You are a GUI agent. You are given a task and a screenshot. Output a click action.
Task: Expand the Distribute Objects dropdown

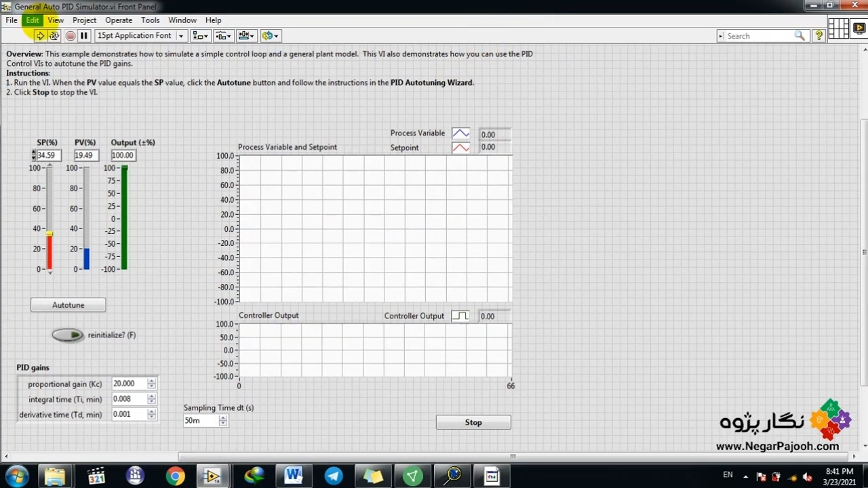point(223,36)
